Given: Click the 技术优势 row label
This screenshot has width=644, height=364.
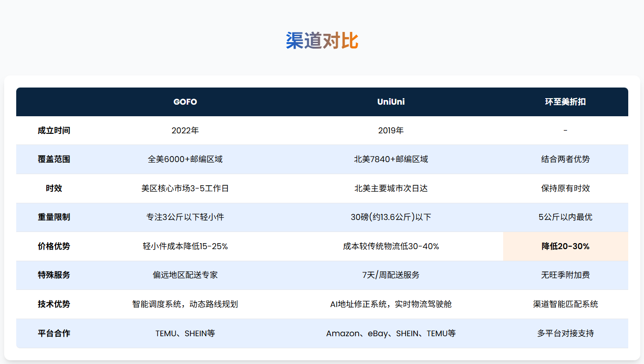Looking at the screenshot, I should [54, 304].
